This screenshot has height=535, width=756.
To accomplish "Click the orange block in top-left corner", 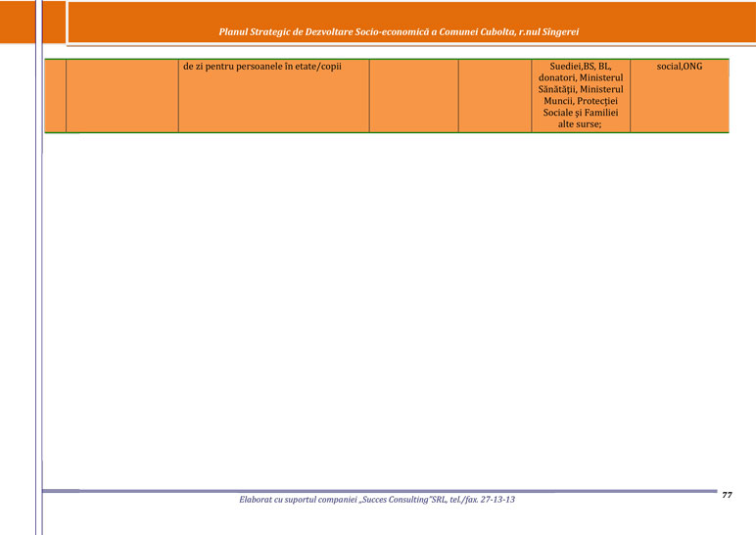I will [x=18, y=22].
